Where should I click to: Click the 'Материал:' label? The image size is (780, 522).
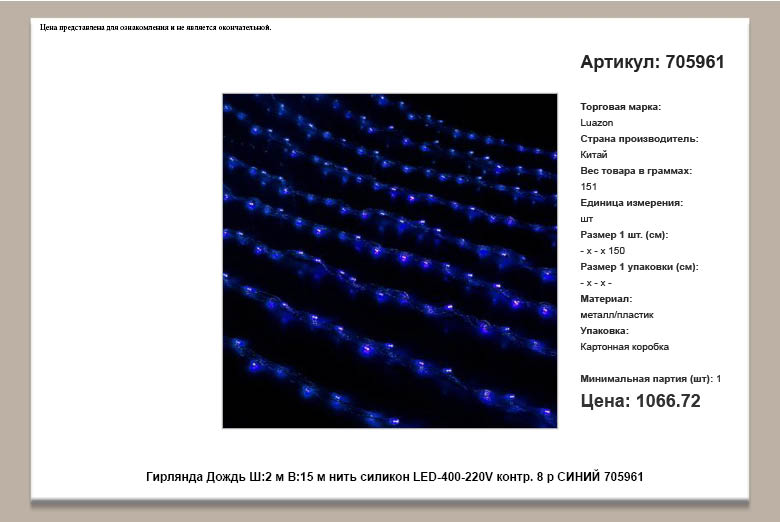[x=606, y=299]
